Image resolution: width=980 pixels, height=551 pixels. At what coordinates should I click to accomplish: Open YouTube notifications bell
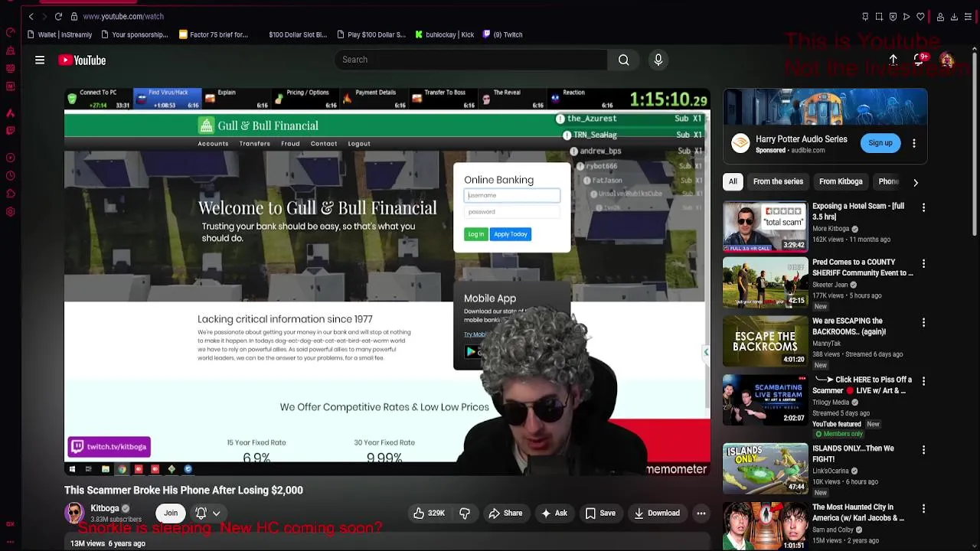920,60
